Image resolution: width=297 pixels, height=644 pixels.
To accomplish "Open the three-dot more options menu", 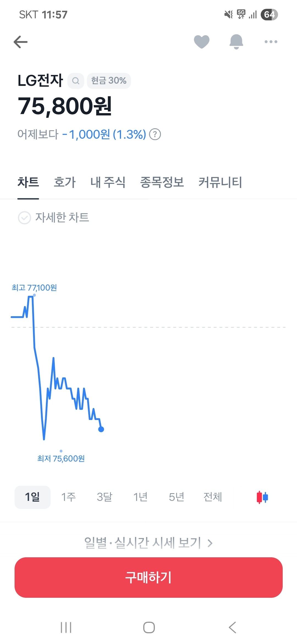I will point(271,42).
